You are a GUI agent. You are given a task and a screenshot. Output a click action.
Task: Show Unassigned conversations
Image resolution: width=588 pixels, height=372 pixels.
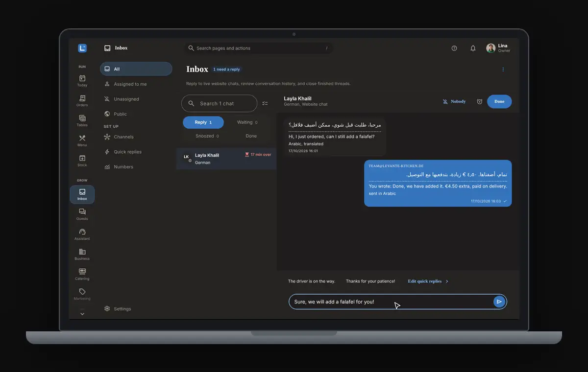(136, 99)
